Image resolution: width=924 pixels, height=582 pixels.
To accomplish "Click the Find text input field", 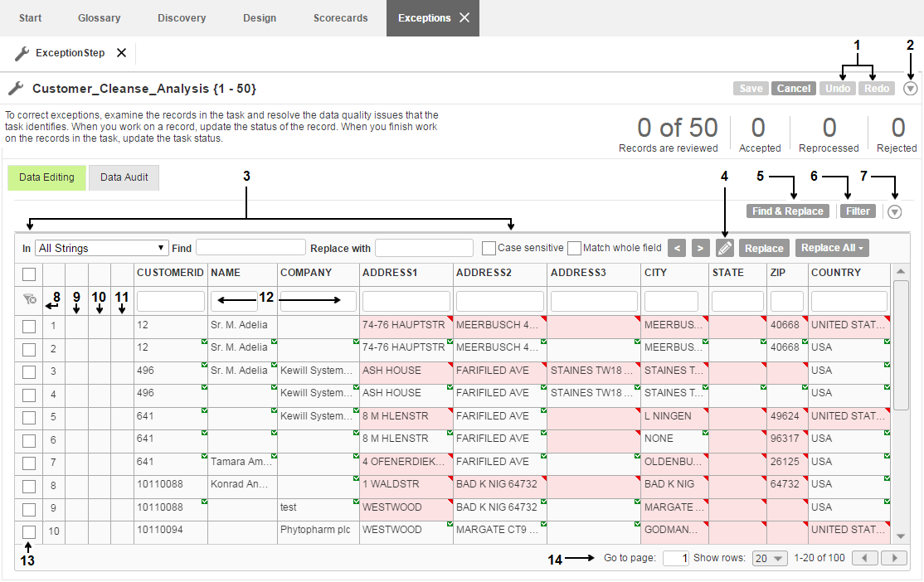I will click(x=250, y=248).
